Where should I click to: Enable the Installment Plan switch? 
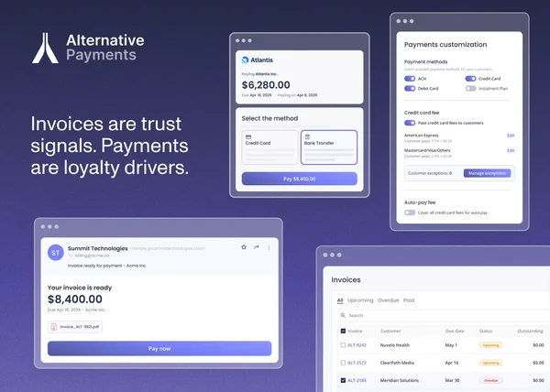pyautogui.click(x=471, y=88)
